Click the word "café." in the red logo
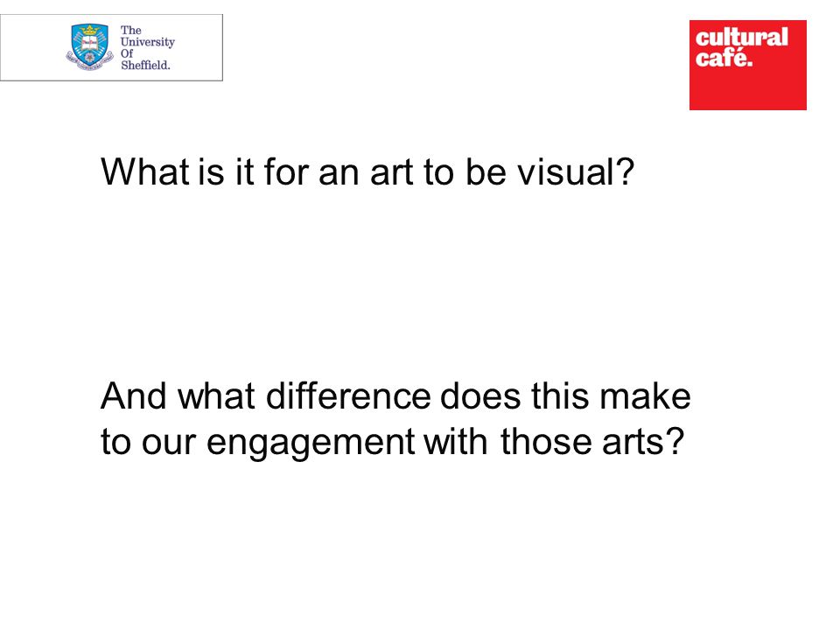 pos(724,57)
